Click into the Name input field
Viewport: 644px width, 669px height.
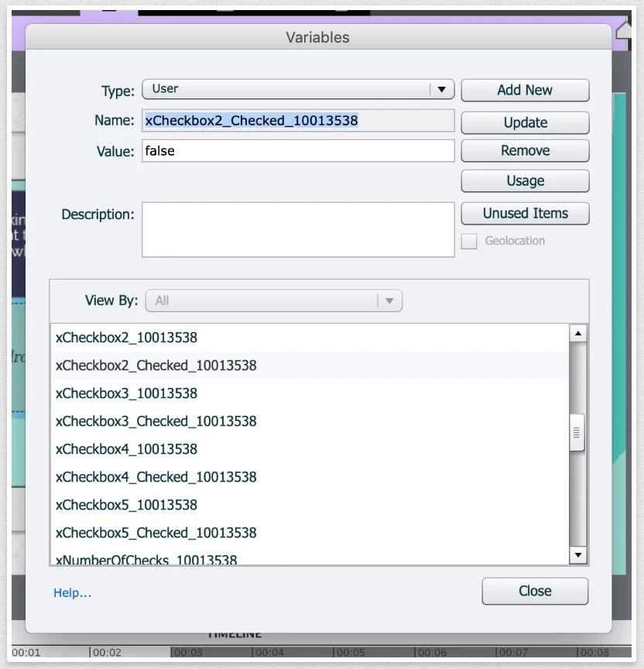pyautogui.click(x=298, y=121)
